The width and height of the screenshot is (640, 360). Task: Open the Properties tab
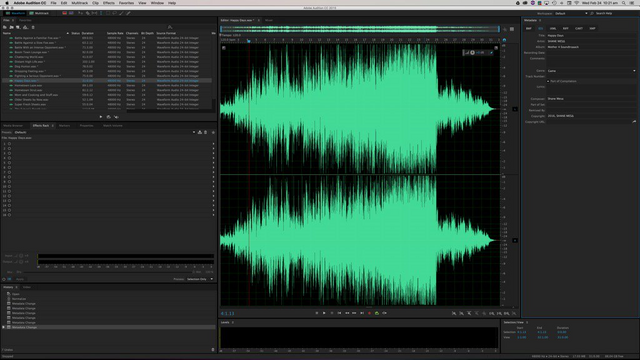[87, 126]
